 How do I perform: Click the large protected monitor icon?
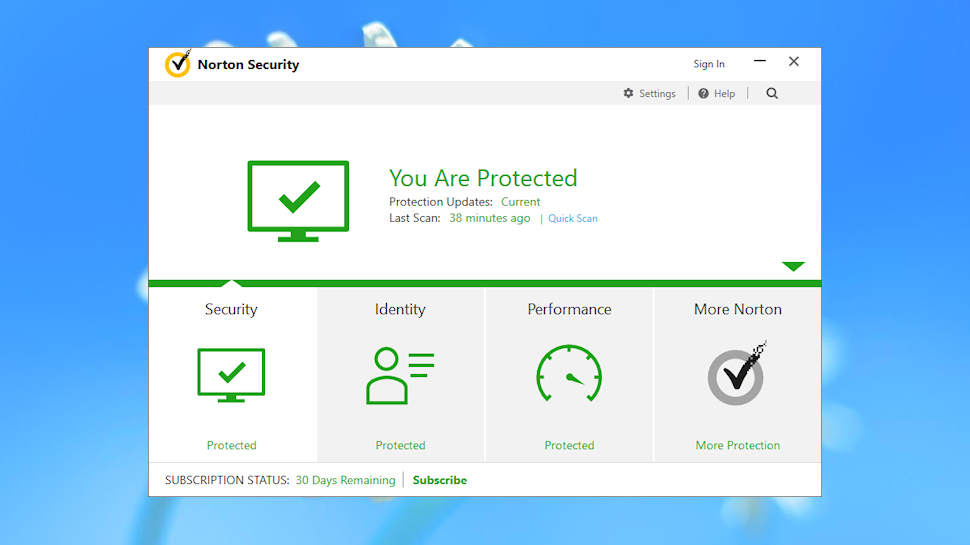coord(298,201)
